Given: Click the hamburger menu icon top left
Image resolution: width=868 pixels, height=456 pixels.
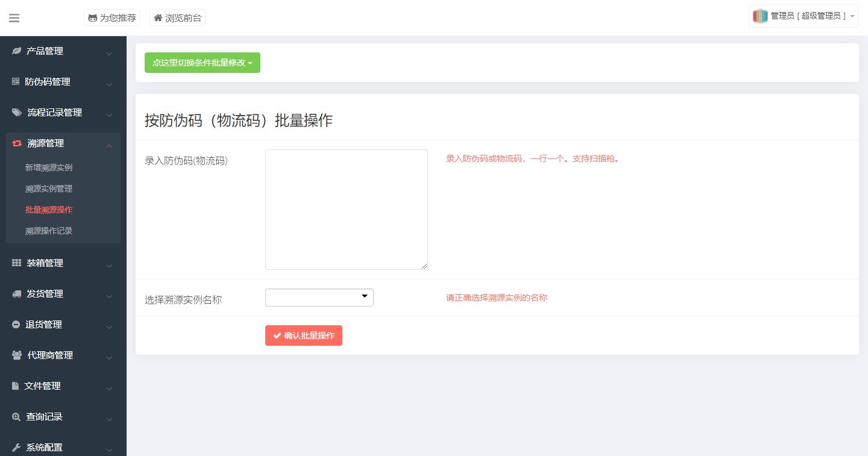Looking at the screenshot, I should point(14,17).
